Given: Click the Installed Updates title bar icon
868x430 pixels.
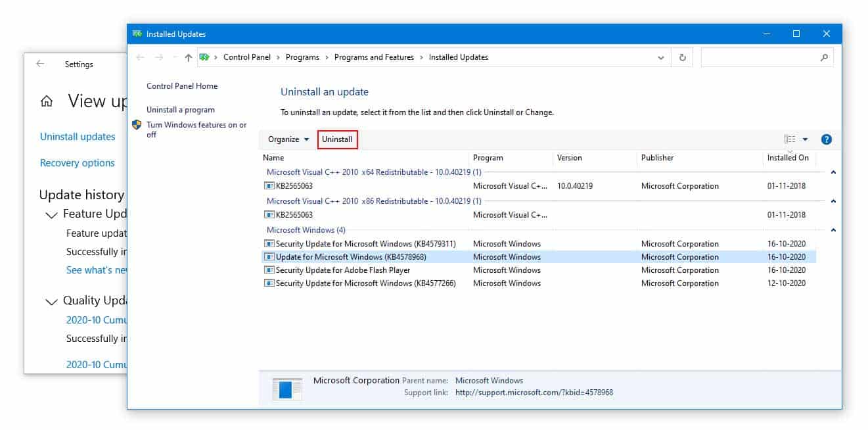Looking at the screenshot, I should pos(137,34).
